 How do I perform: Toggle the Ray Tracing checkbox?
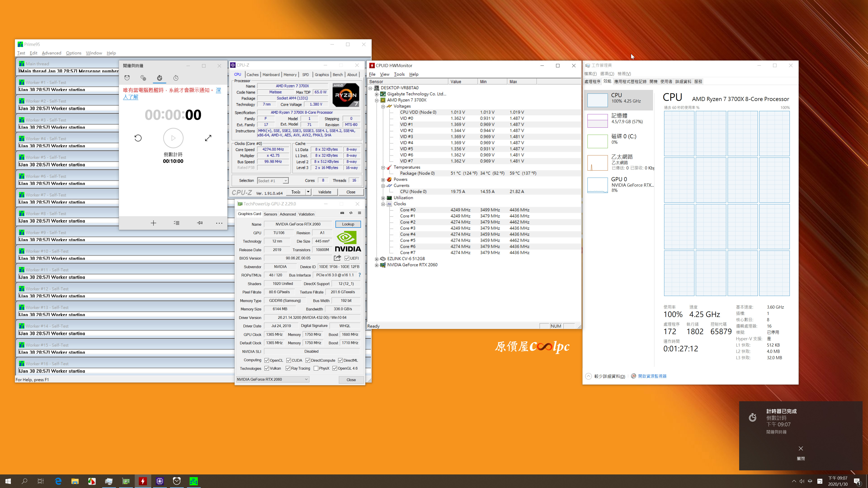click(x=288, y=368)
